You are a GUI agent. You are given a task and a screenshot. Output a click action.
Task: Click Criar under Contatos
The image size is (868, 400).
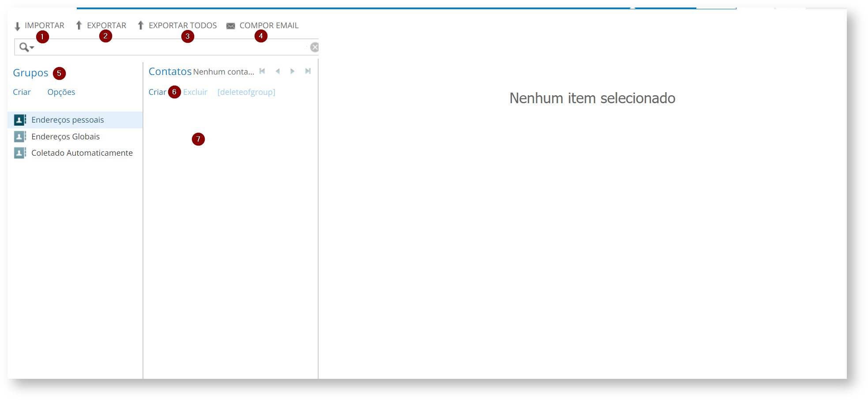point(157,92)
